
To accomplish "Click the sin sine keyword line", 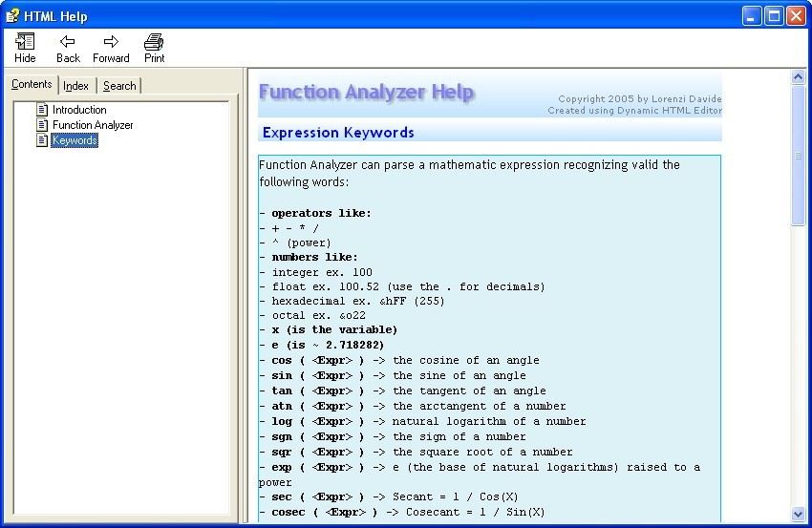I will pos(393,376).
